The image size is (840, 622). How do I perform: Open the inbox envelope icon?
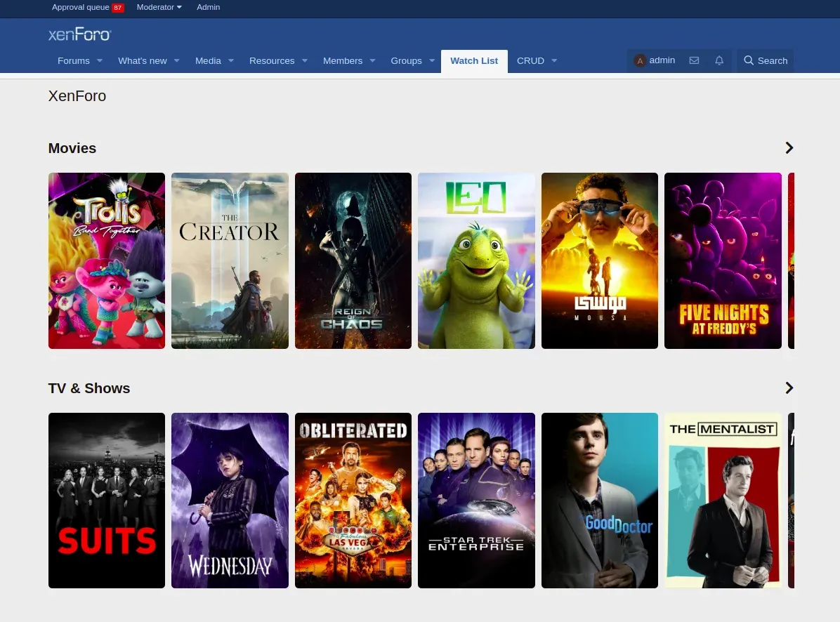694,61
